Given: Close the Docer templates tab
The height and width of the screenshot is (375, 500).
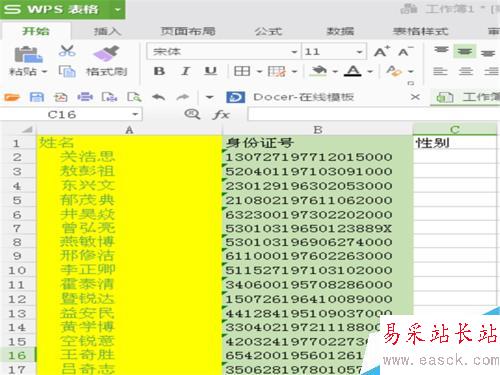Looking at the screenshot, I should (415, 97).
